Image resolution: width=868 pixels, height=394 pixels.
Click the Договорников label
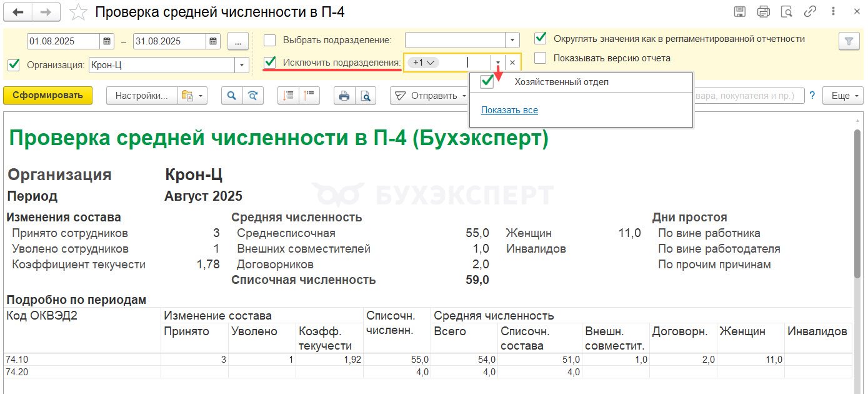click(275, 265)
